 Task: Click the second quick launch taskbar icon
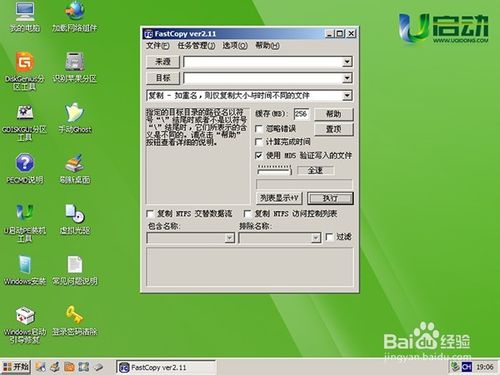[x=55, y=367]
